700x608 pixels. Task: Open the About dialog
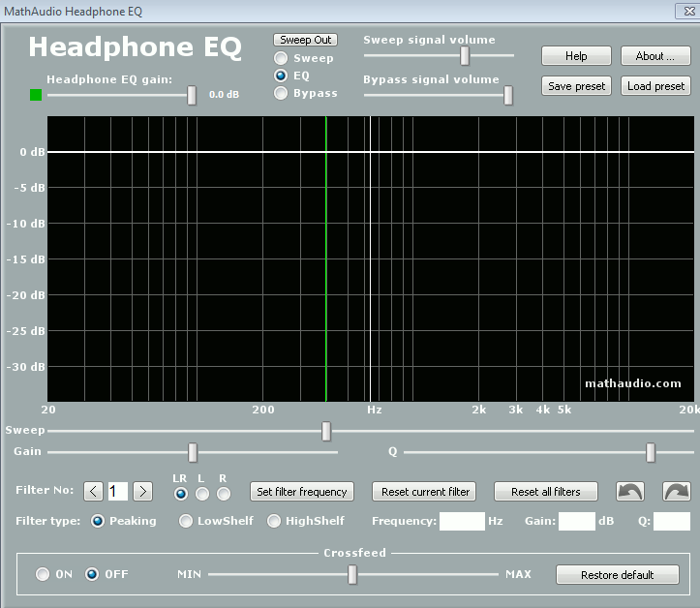(x=655, y=56)
